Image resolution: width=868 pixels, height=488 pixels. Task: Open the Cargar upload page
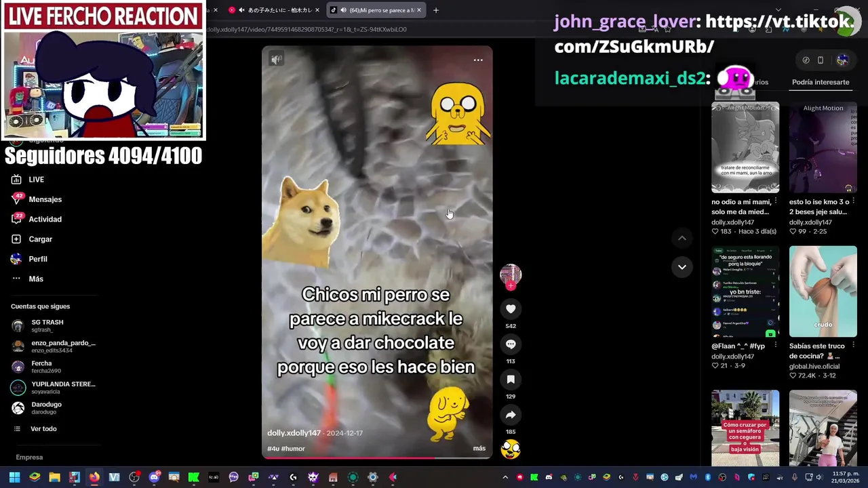point(32,239)
